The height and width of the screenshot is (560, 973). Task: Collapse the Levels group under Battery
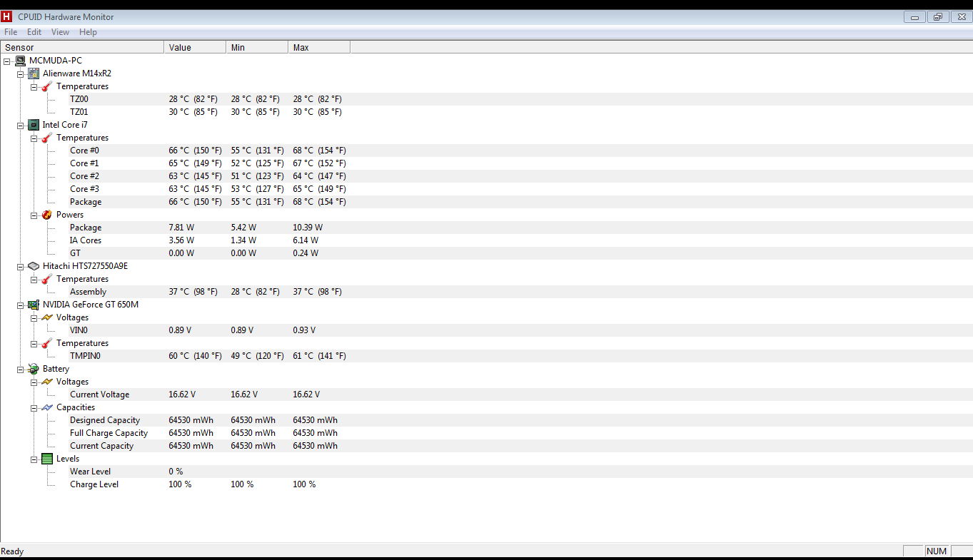34,459
